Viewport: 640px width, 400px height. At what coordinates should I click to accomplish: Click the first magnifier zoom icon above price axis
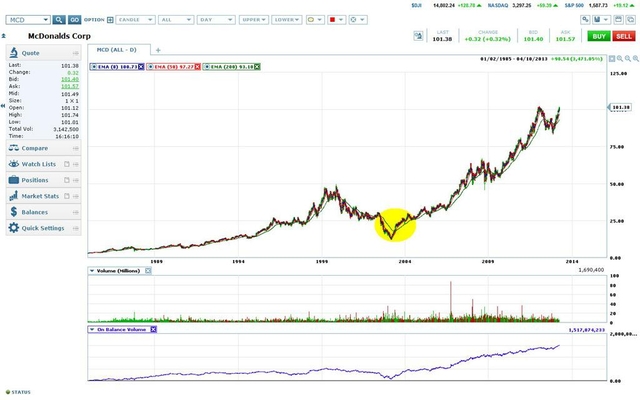tap(620, 59)
